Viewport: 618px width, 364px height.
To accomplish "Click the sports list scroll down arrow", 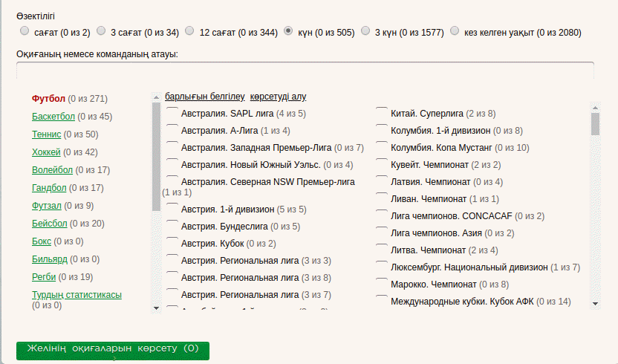I will point(156,307).
